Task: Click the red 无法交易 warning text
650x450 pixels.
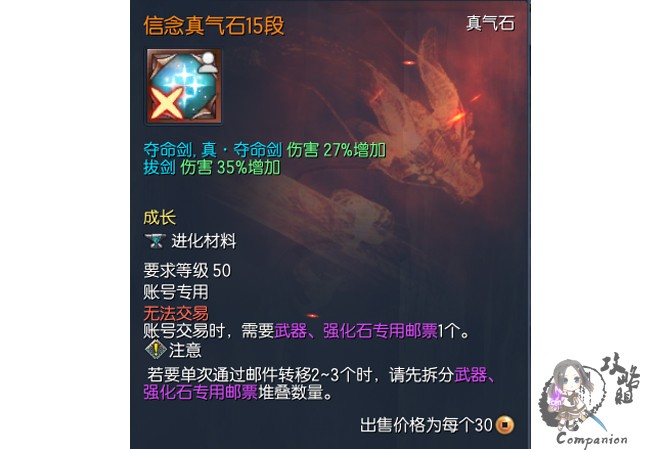Action: point(176,313)
